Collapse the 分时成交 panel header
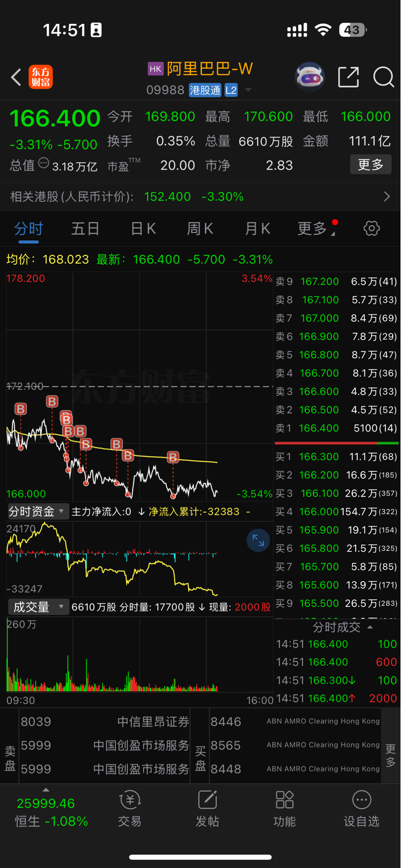 pyautogui.click(x=342, y=627)
